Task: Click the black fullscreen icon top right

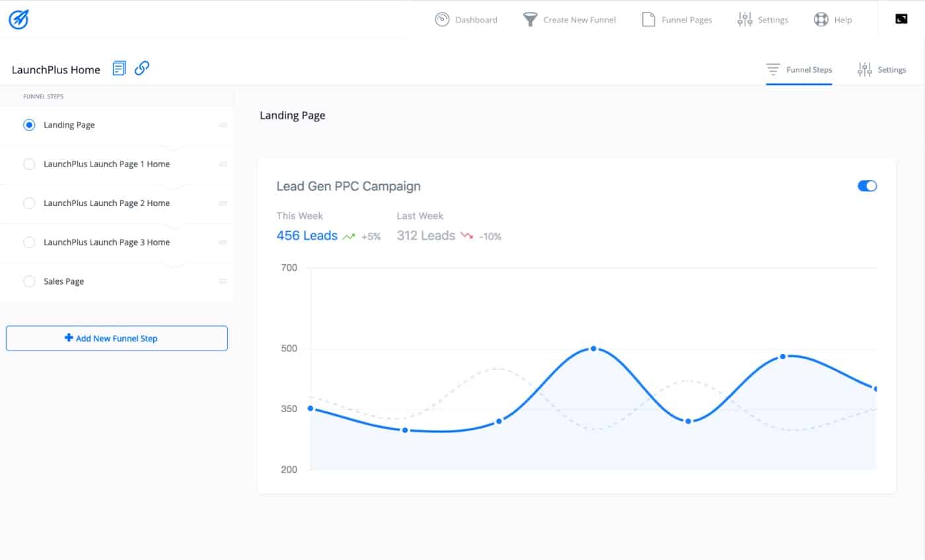Action: pyautogui.click(x=901, y=19)
